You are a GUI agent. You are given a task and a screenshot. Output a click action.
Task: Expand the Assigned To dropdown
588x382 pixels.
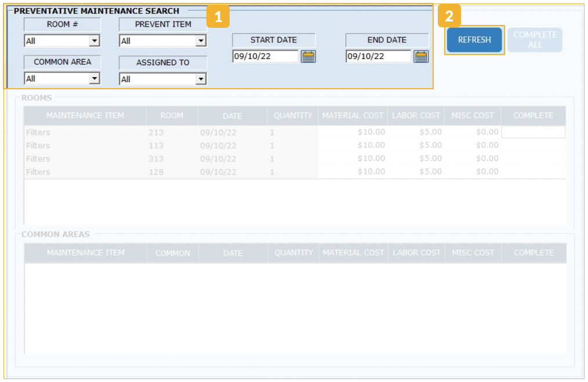[x=201, y=79]
